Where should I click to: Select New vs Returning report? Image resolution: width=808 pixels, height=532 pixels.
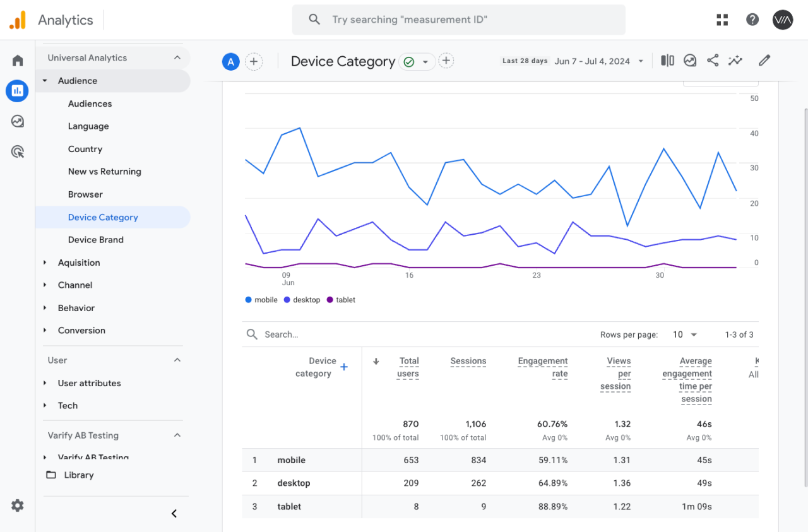[x=105, y=172]
